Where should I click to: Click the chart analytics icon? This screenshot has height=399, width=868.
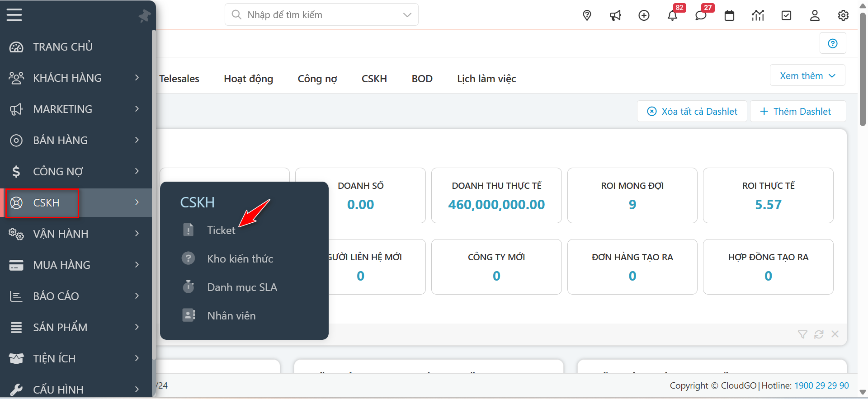point(758,15)
